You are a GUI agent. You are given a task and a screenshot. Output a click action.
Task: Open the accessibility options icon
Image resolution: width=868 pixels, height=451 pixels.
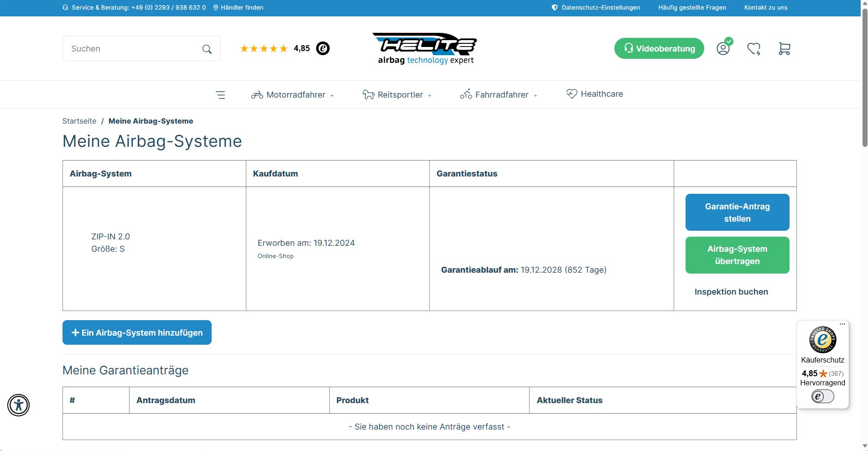pyautogui.click(x=19, y=405)
